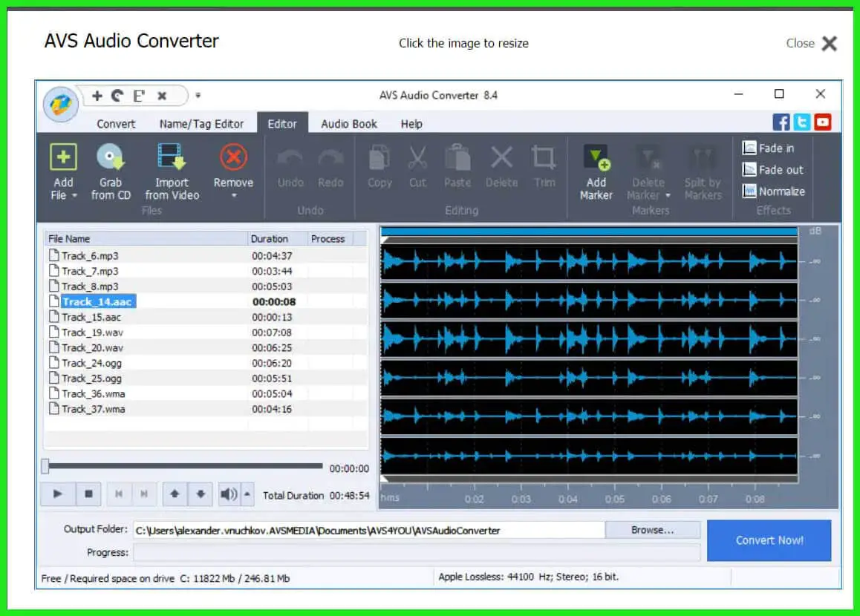Click the quick access X remove icon

click(x=162, y=96)
